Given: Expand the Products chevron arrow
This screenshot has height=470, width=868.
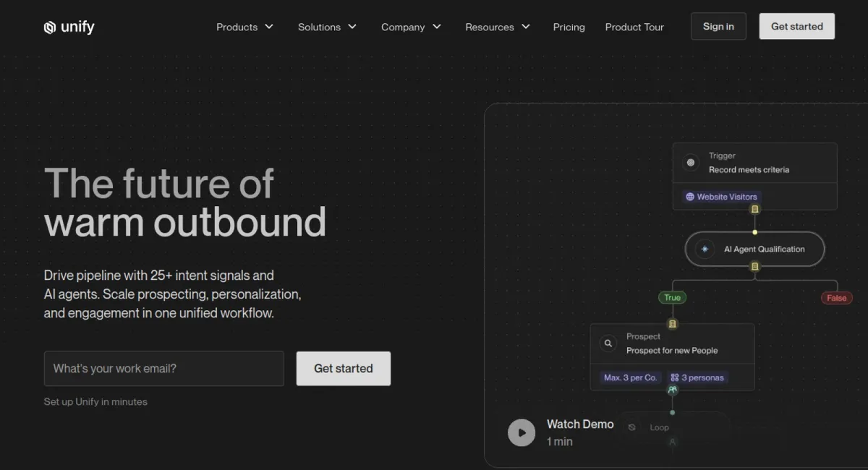Looking at the screenshot, I should coord(269,27).
